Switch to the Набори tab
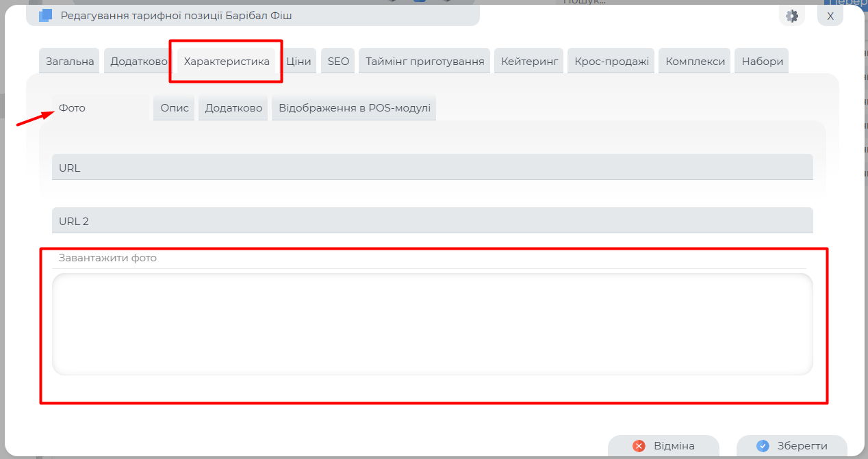The height and width of the screenshot is (459, 868). [762, 61]
